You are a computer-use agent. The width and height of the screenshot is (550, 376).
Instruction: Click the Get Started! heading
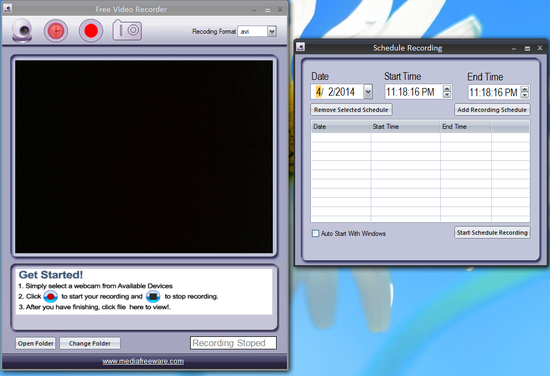tap(51, 275)
